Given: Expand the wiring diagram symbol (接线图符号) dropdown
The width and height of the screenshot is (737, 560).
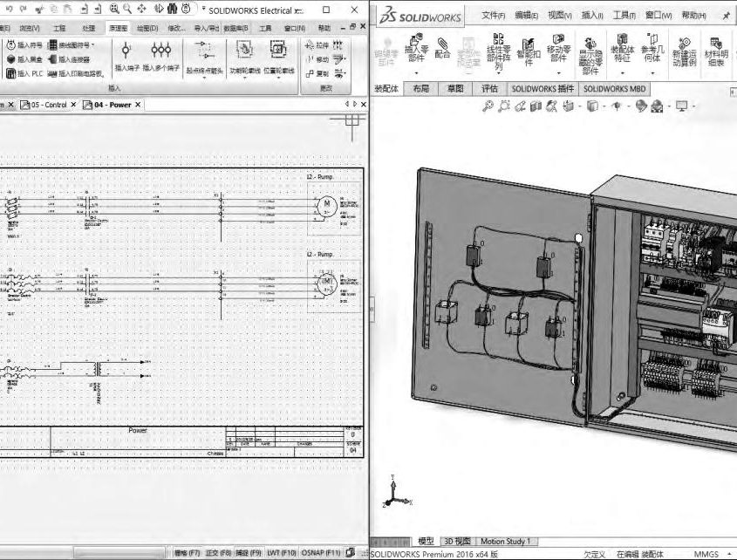Looking at the screenshot, I should click(x=93, y=45).
